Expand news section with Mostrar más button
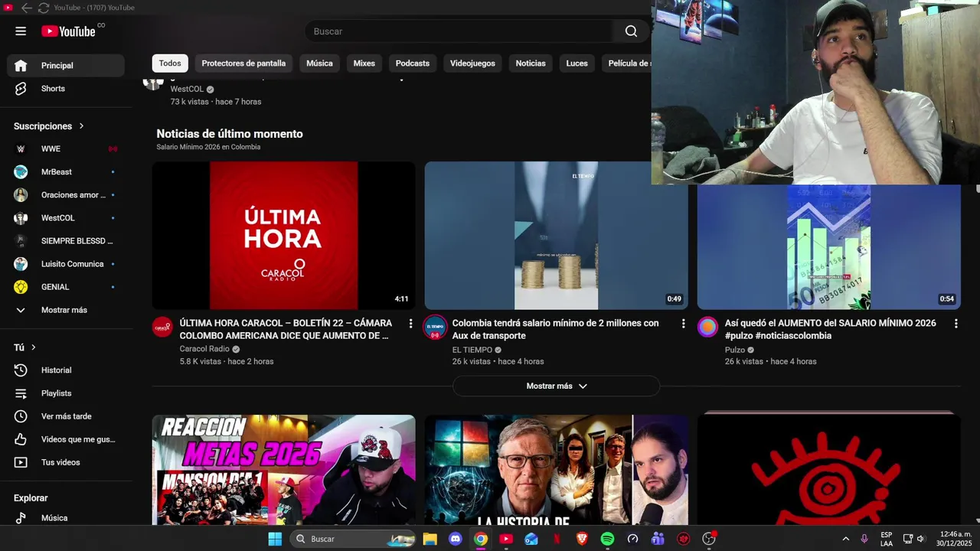The height and width of the screenshot is (551, 980). click(x=556, y=386)
